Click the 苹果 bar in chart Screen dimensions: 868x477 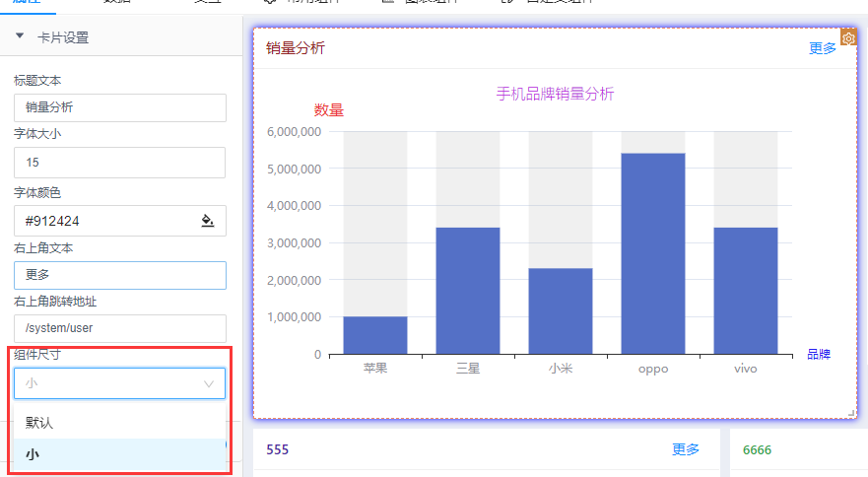tap(375, 335)
